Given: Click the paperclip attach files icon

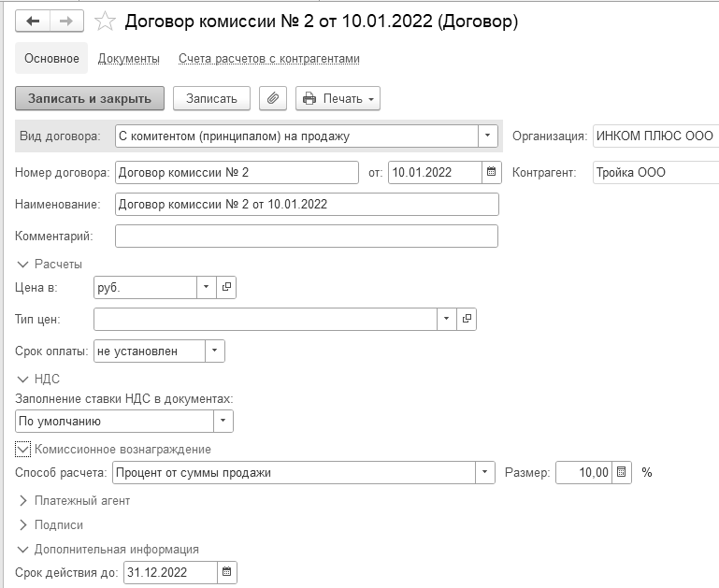Looking at the screenshot, I should (273, 98).
